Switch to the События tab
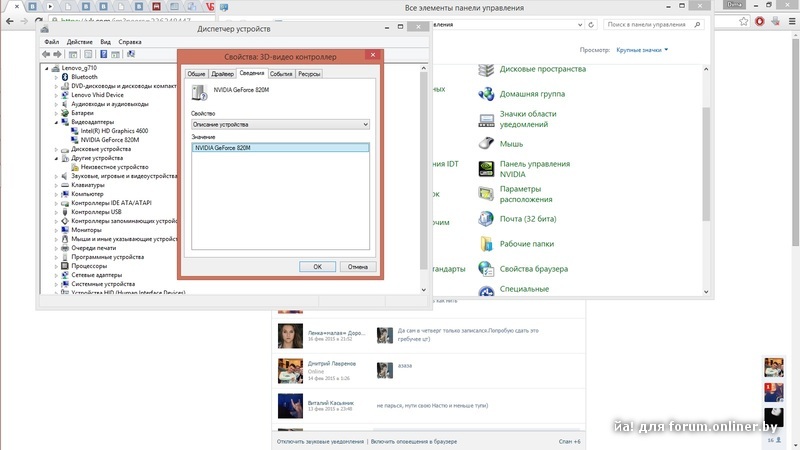 pos(281,74)
